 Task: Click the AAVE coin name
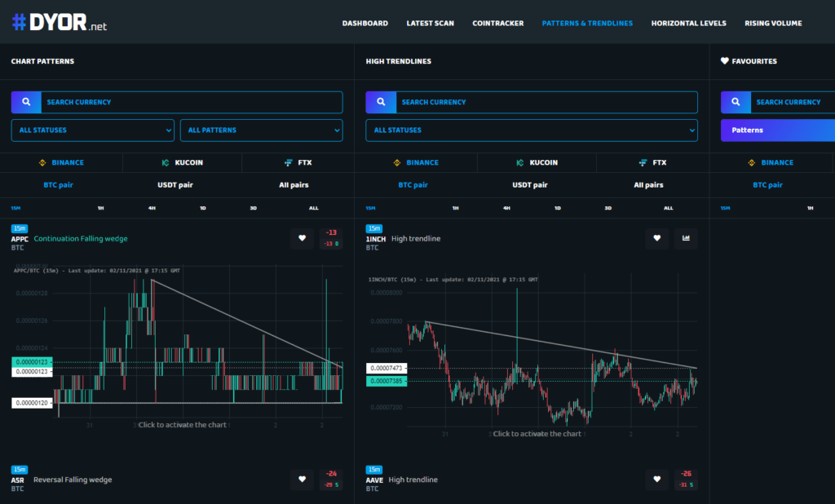click(374, 480)
